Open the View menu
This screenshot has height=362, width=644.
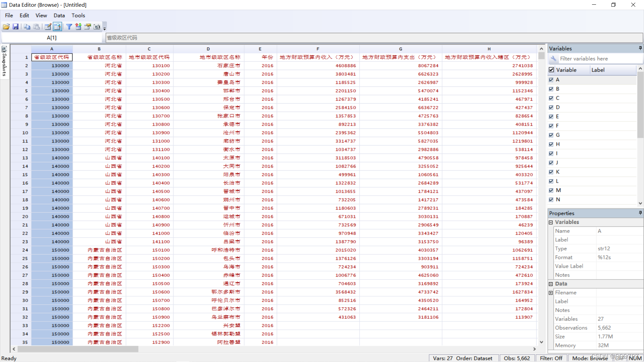pyautogui.click(x=41, y=15)
